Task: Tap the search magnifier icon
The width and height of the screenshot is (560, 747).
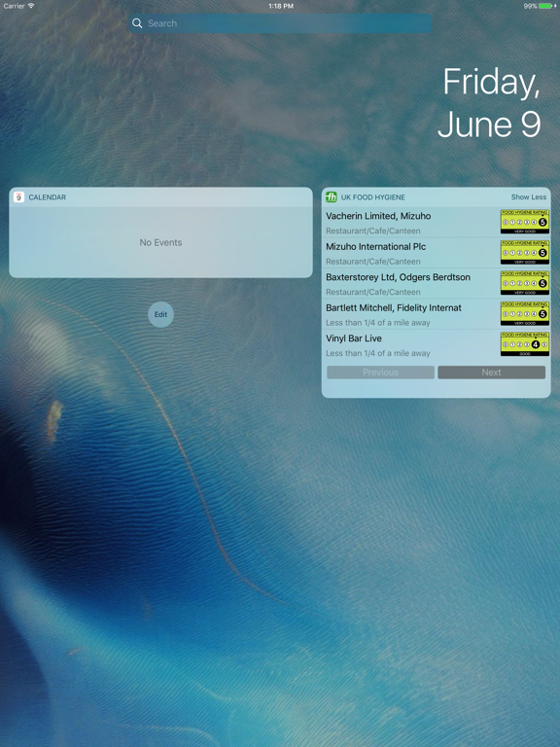Action: 137,23
